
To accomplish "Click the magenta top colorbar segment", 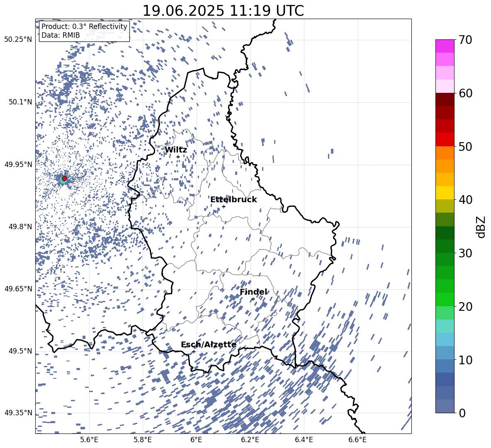I will point(445,46).
